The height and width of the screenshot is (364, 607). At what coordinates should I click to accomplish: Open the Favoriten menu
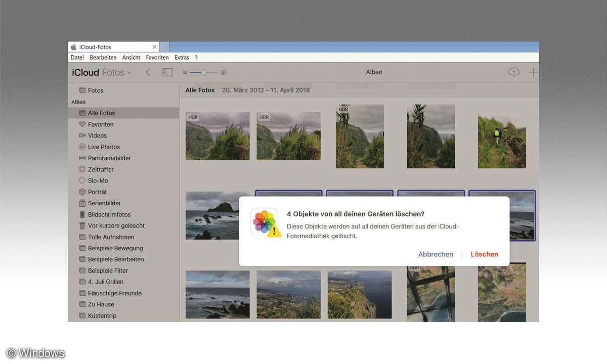(157, 58)
